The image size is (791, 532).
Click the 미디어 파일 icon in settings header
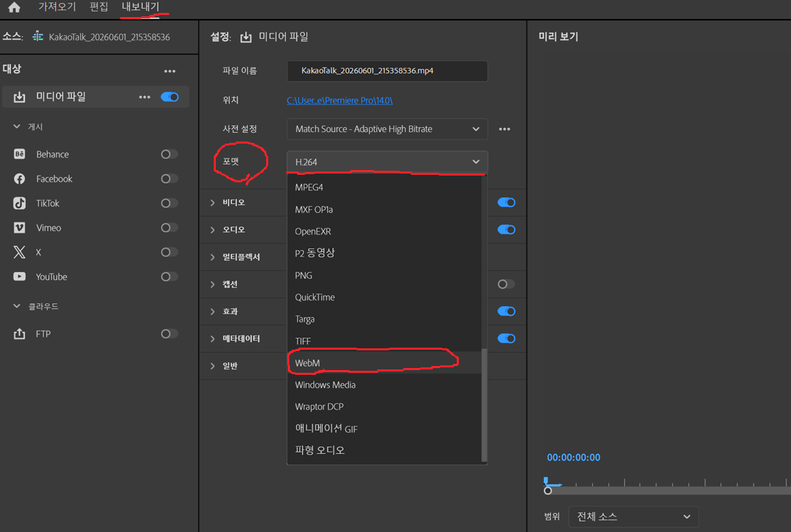pos(246,37)
